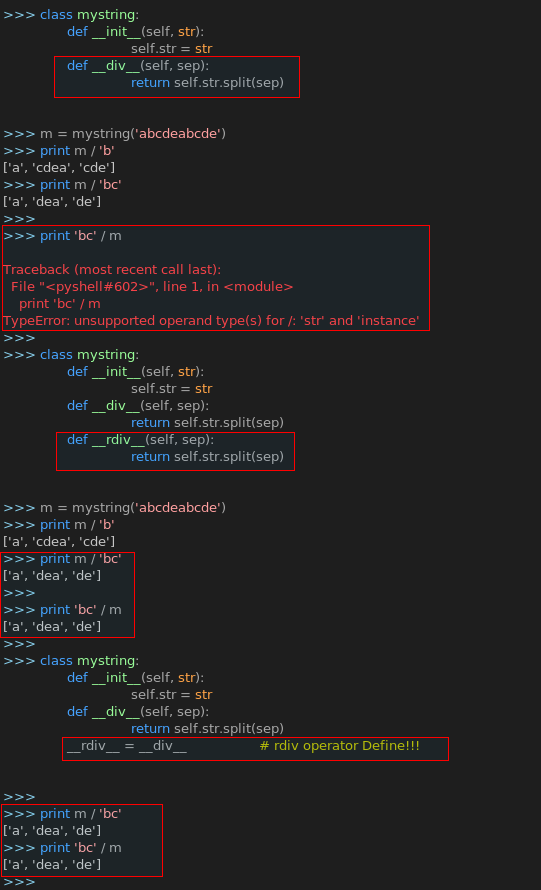
Task: Click the last ['a', 'dea', 'de'] output
Action: (x=52, y=865)
